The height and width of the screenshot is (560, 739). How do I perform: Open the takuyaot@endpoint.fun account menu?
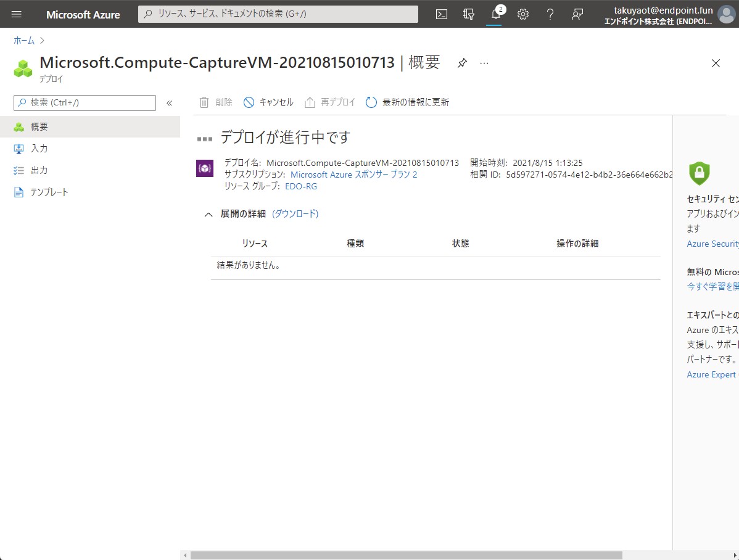coord(658,15)
